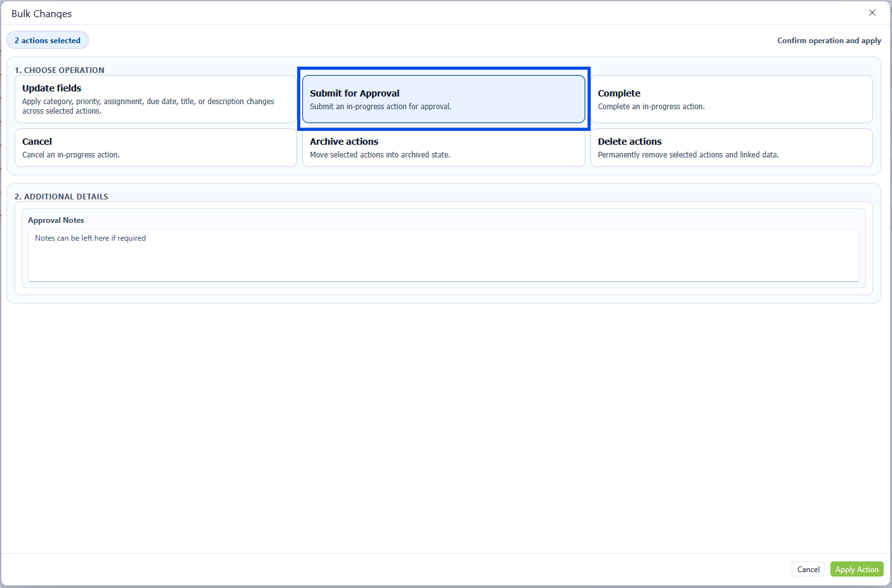Click the '1. CHOOSE OPERATION' section heading
The width and height of the screenshot is (892, 588).
tap(60, 70)
